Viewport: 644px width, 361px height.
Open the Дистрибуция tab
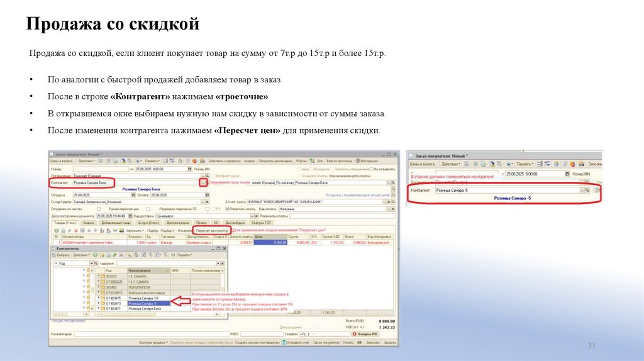(235, 223)
